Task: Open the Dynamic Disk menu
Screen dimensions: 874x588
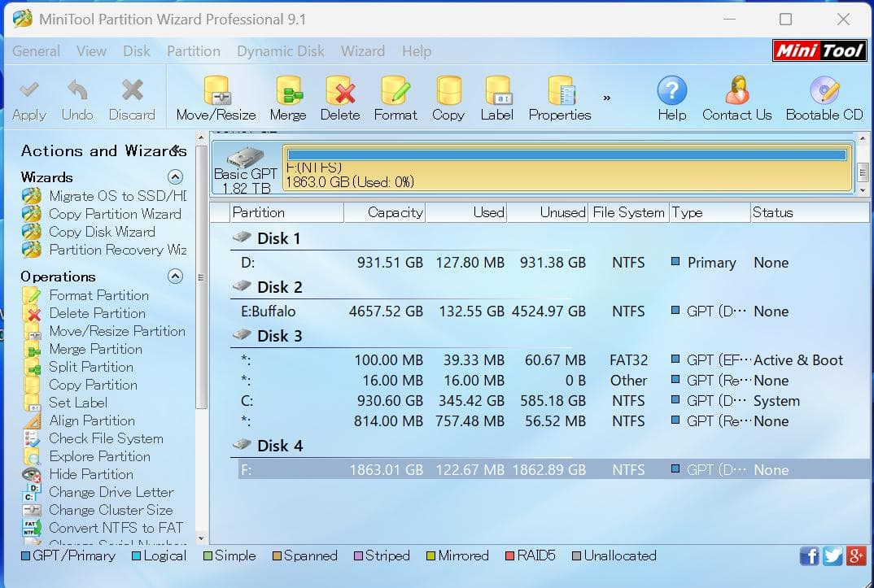Action: coord(281,51)
